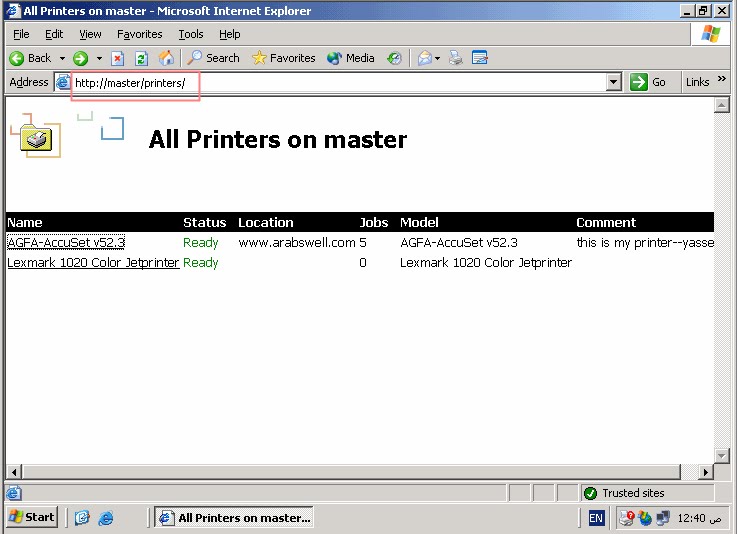Open the Edit menu

tap(54, 34)
